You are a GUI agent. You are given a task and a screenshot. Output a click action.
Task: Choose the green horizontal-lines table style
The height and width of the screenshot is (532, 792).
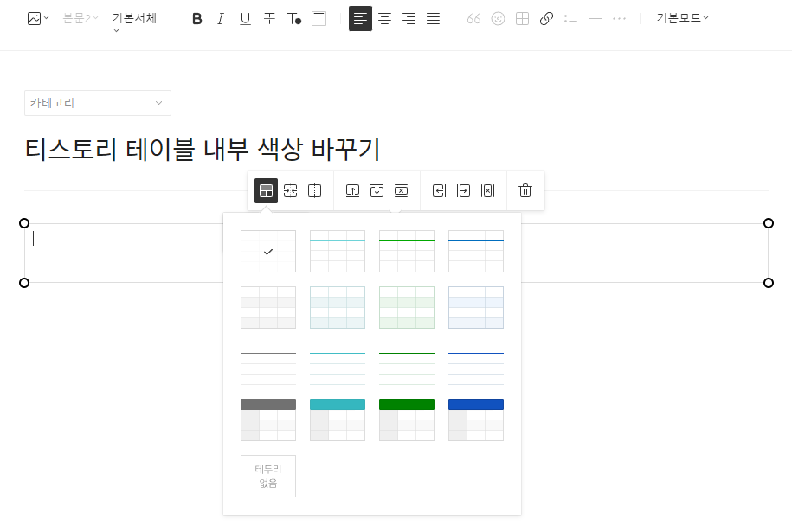point(407,363)
